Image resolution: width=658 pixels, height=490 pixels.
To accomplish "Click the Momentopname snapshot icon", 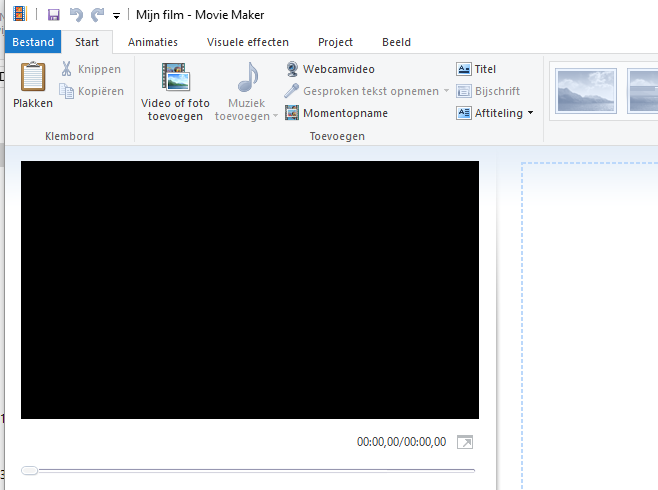I will pos(292,113).
